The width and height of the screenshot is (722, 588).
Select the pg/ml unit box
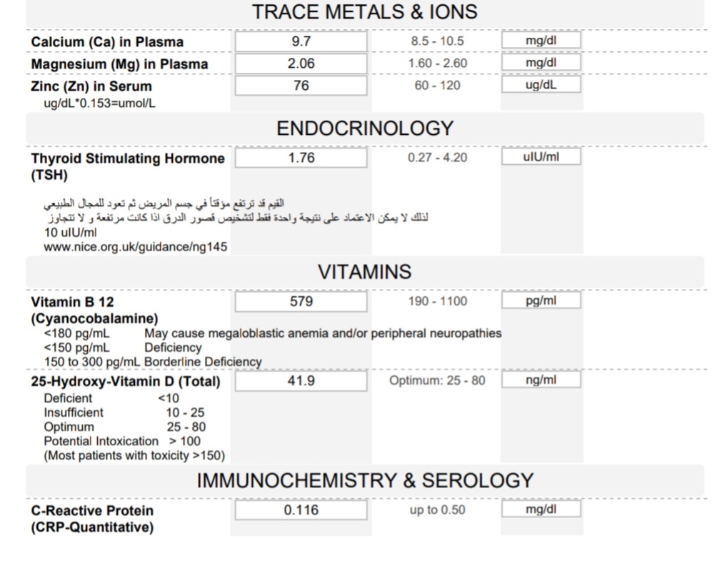[x=541, y=301]
